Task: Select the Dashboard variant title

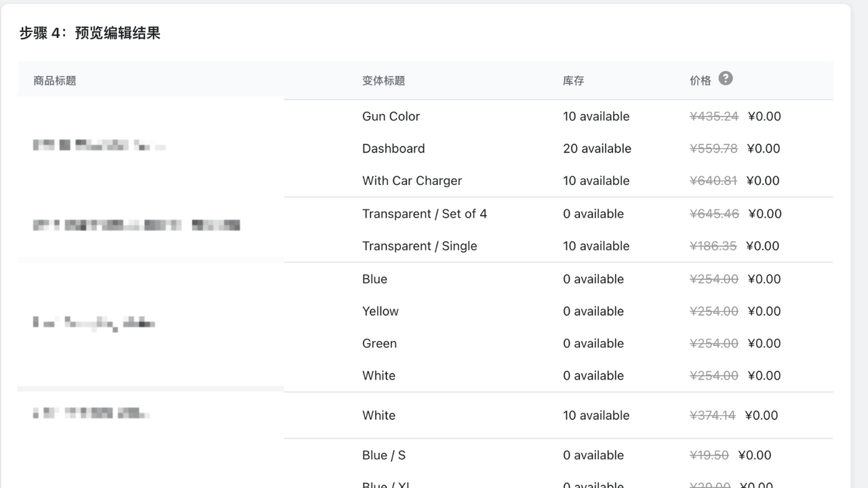Action: pos(393,148)
